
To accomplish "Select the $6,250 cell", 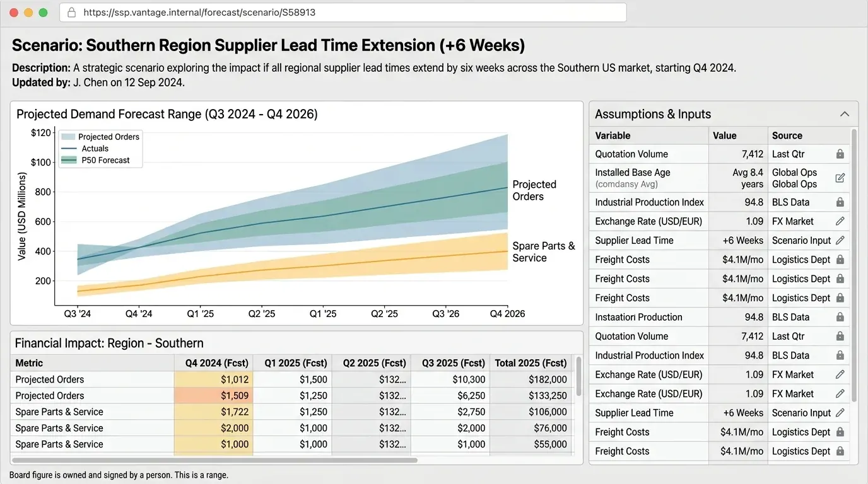I will point(450,396).
